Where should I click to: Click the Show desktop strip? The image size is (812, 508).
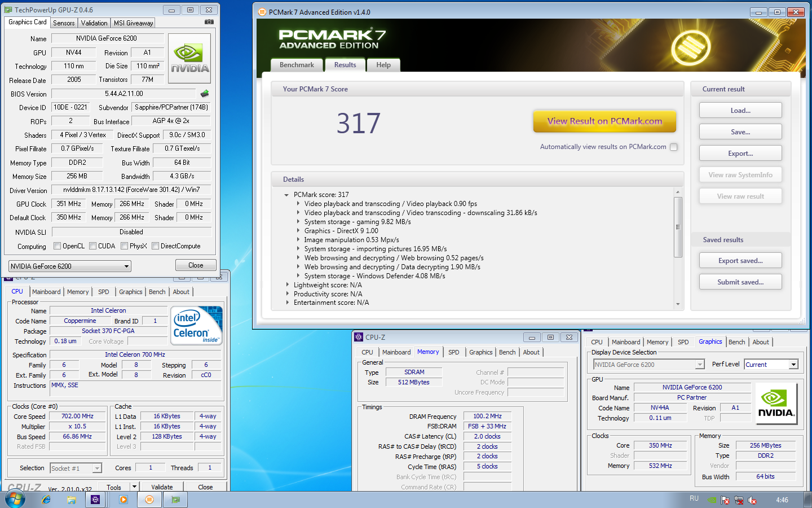807,500
